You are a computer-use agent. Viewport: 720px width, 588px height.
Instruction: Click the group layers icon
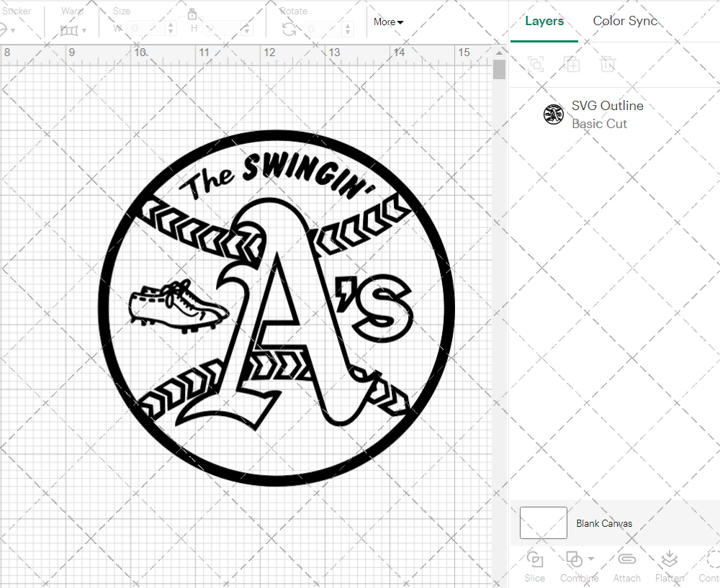(x=534, y=64)
